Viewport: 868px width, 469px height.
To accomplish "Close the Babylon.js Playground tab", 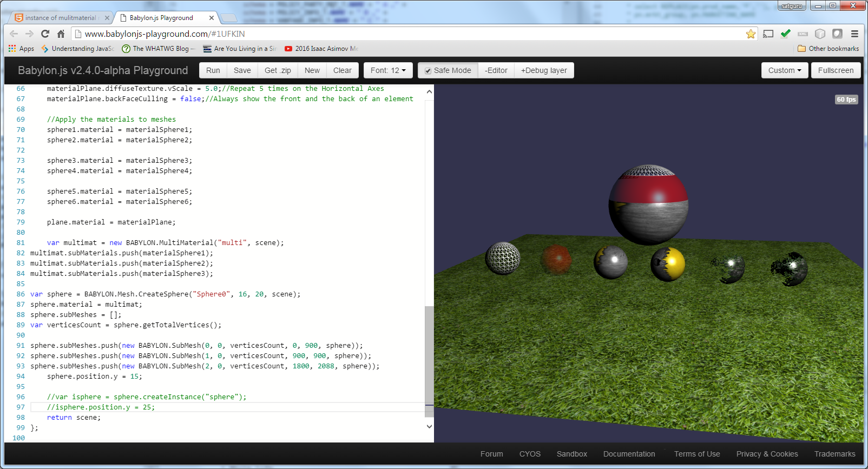I will coord(212,18).
